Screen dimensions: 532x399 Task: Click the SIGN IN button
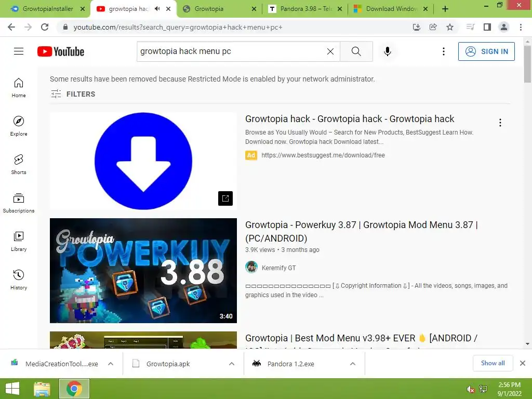486,51
